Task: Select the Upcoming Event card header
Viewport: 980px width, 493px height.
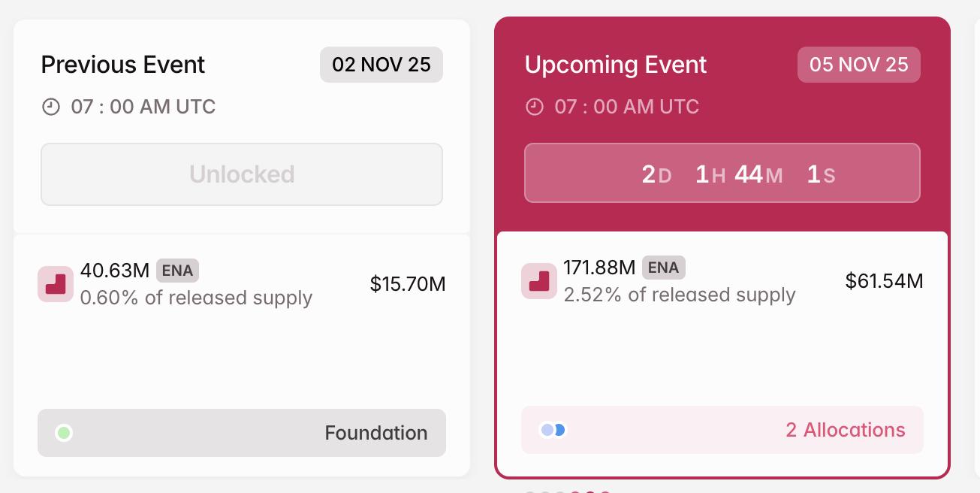Action: tap(615, 65)
